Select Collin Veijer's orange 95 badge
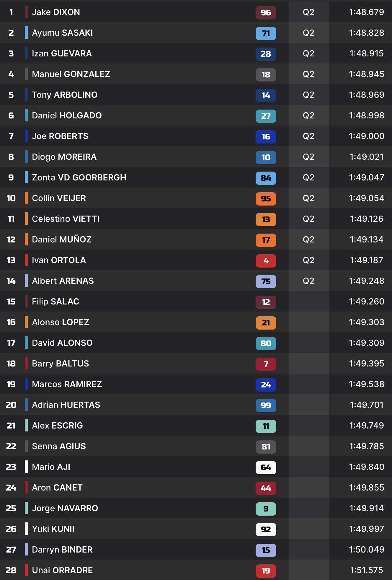The width and height of the screenshot is (392, 580). click(x=266, y=199)
